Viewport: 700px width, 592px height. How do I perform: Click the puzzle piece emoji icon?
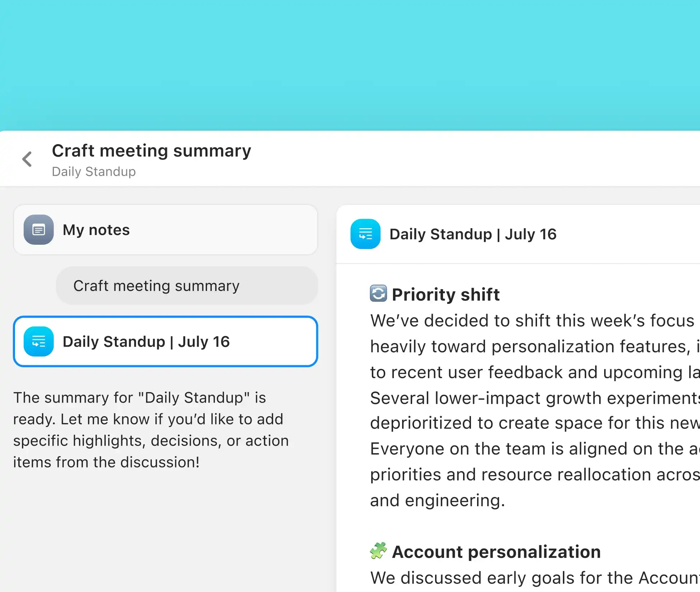coord(378,550)
